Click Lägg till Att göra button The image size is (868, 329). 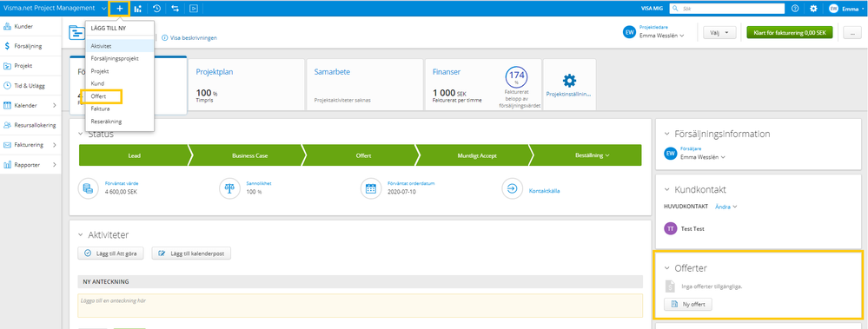[x=111, y=253]
